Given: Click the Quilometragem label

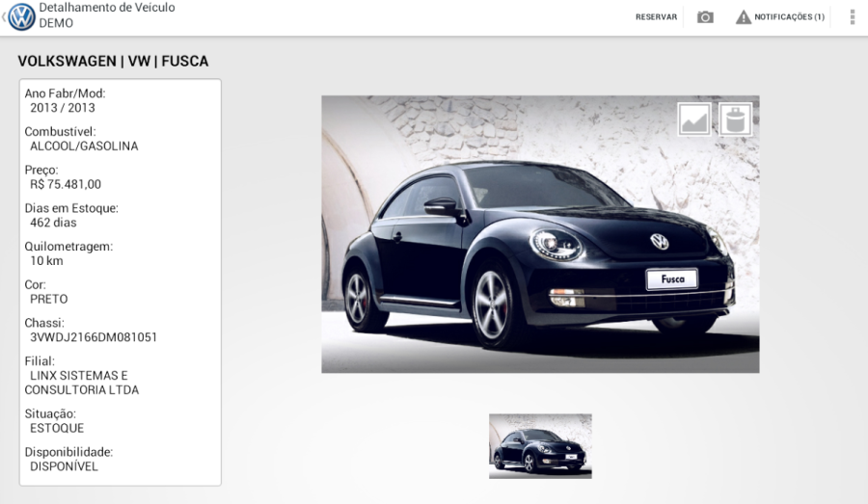Looking at the screenshot, I should click(x=68, y=247).
